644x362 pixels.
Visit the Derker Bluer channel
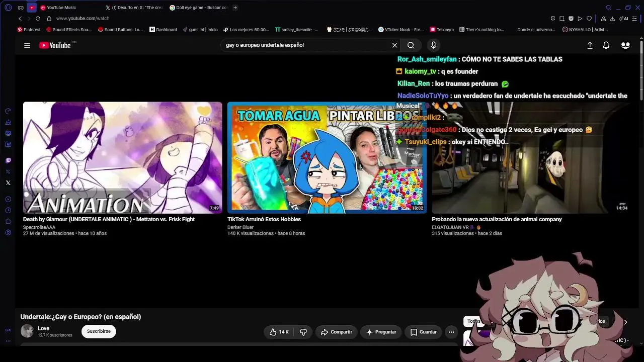click(x=240, y=227)
